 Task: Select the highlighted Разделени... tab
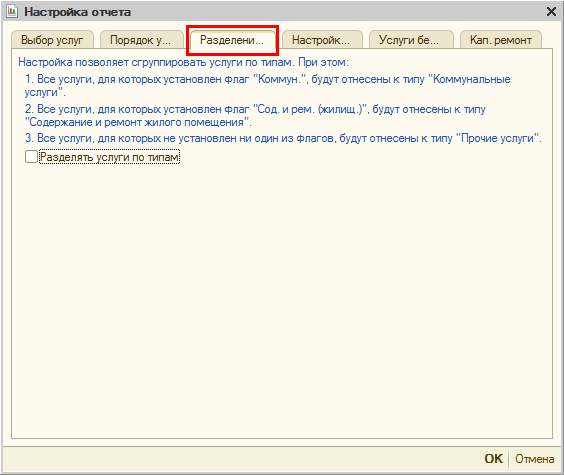[x=232, y=40]
